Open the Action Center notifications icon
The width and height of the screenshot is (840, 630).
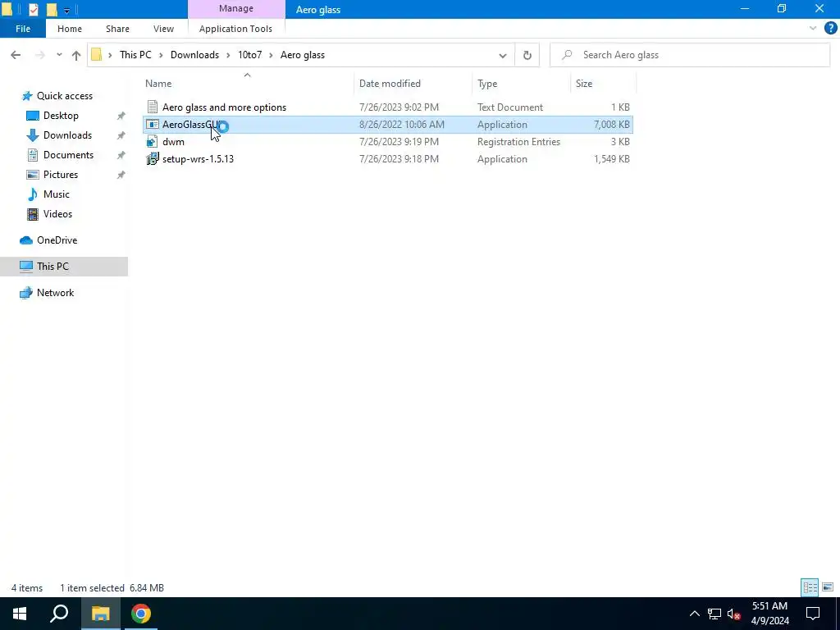(x=813, y=614)
